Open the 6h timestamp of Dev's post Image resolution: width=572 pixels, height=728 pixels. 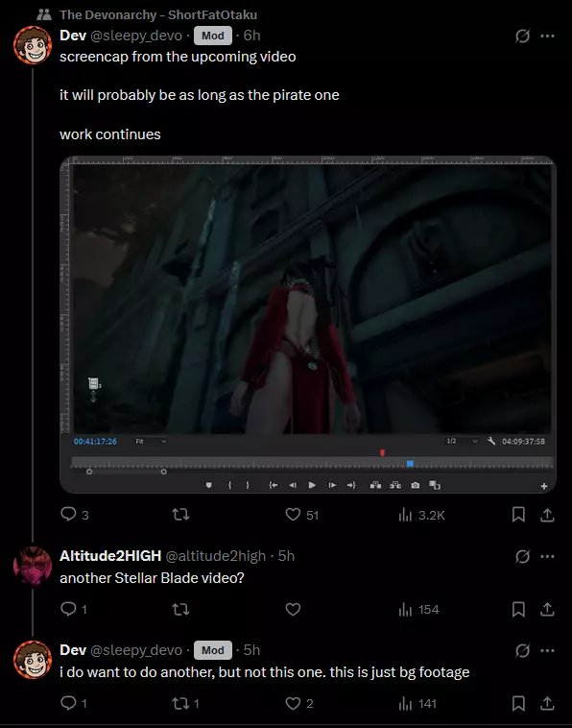(251, 36)
